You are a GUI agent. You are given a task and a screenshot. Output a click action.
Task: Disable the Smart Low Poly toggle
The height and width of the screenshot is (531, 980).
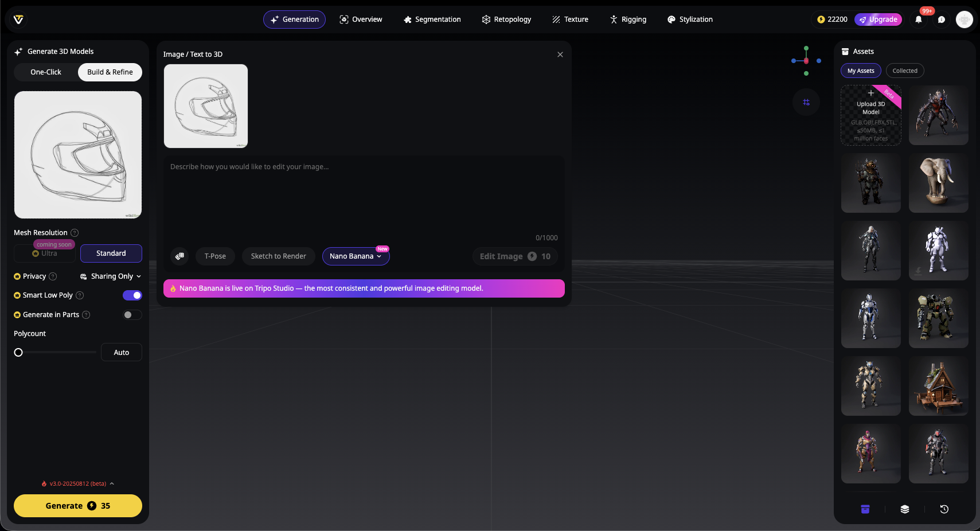tap(132, 295)
